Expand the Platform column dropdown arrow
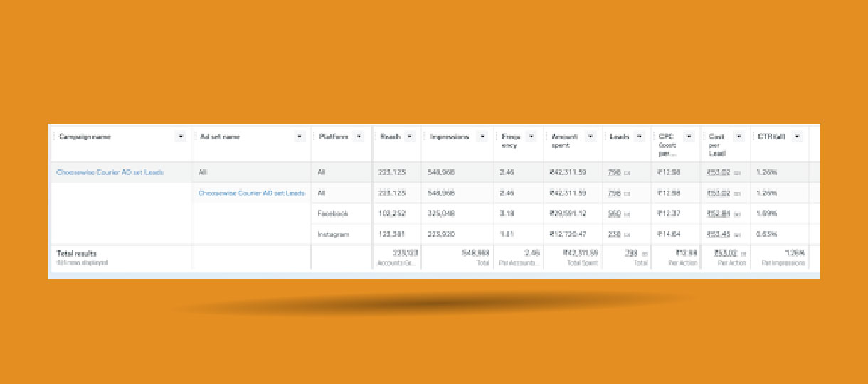This screenshot has width=868, height=384. 360,137
